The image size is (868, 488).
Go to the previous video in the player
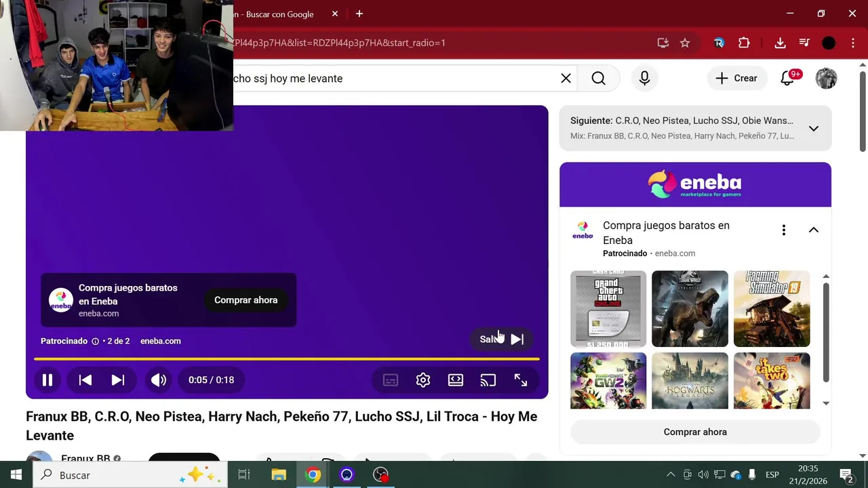[85, 380]
